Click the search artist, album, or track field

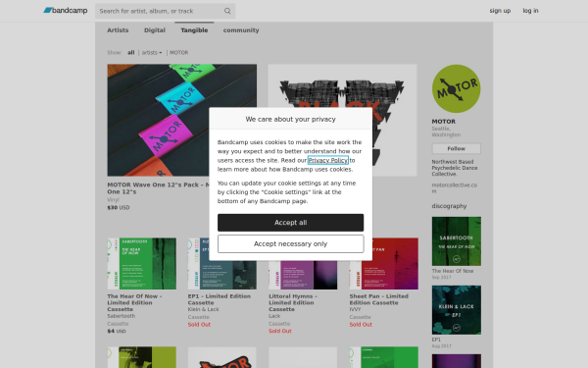[165, 11]
